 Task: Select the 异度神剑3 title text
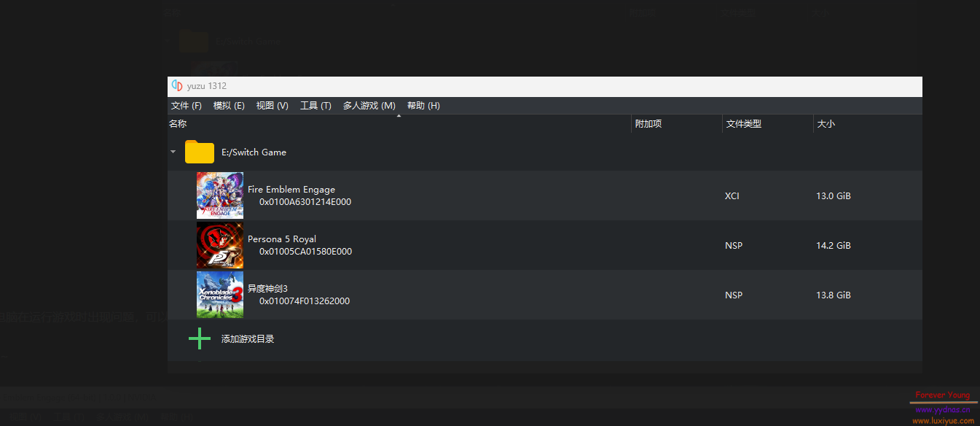pyautogui.click(x=268, y=289)
